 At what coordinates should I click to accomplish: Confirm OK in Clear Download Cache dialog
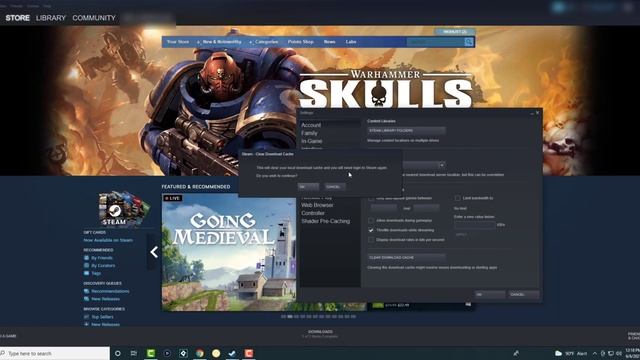(x=308, y=187)
